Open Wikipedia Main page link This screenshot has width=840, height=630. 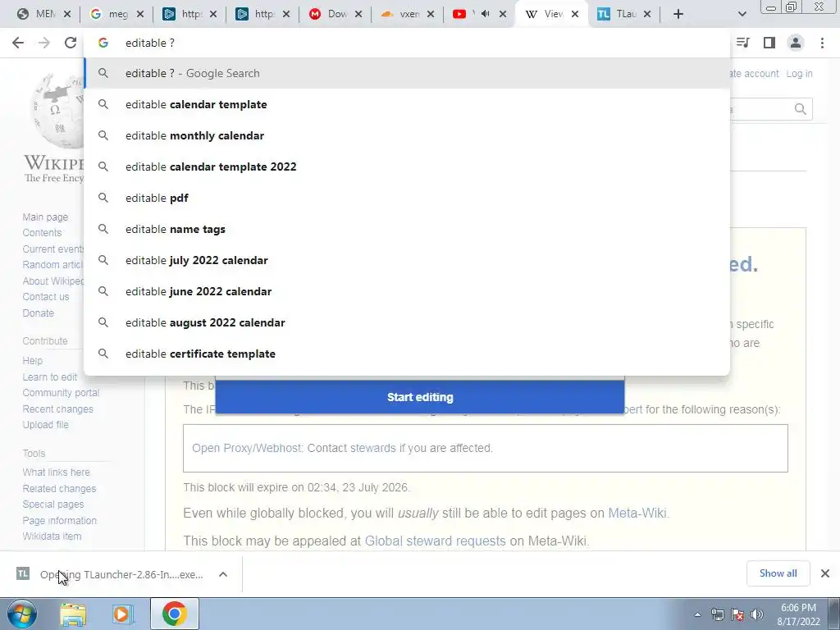point(45,217)
